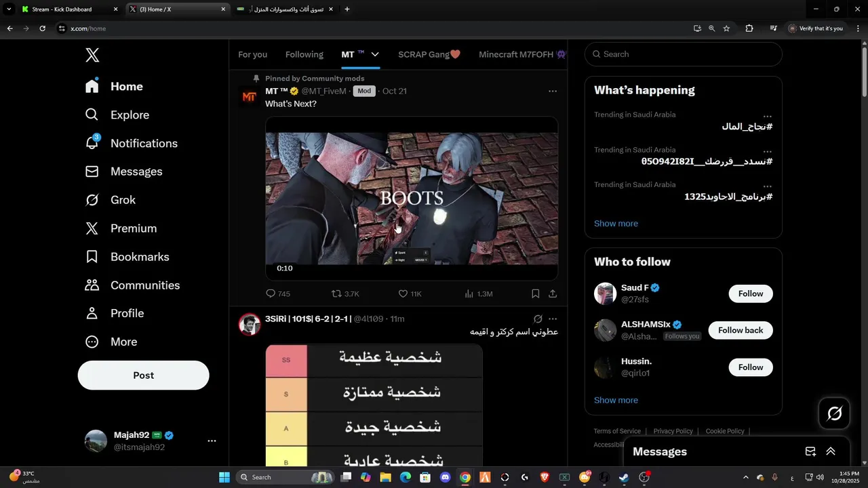
Task: Click the X Search field
Action: [x=684, y=54]
